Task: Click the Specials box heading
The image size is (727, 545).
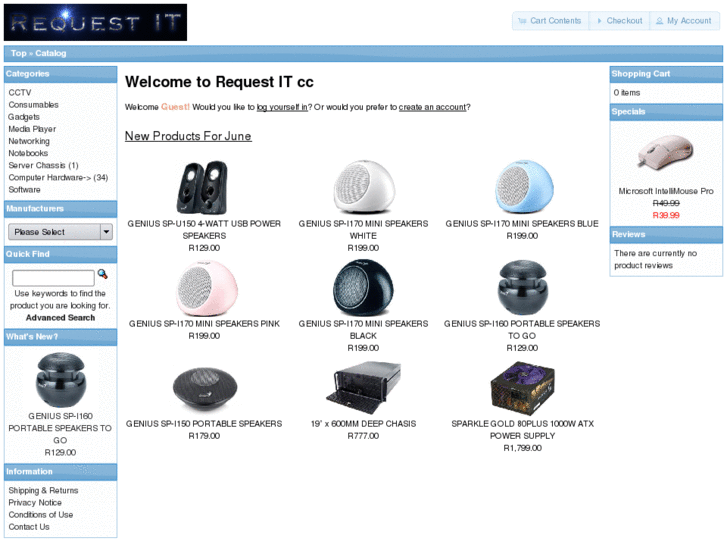Action: pos(666,112)
